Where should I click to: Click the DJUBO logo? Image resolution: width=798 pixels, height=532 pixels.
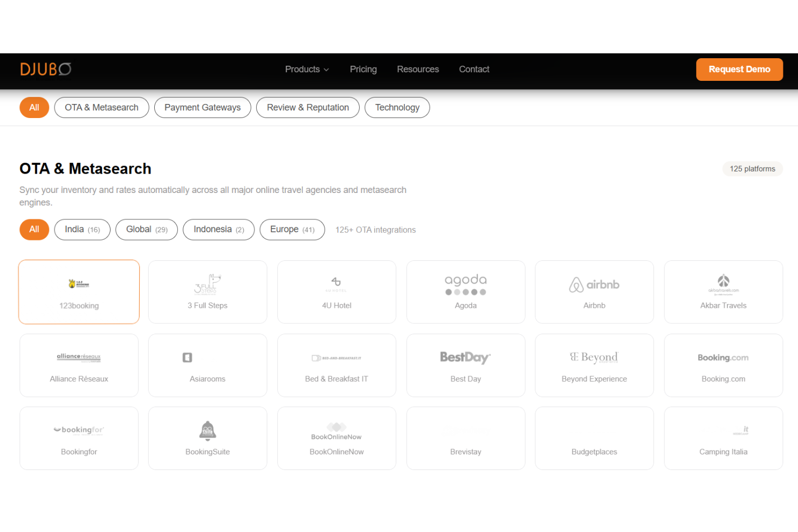pos(46,70)
